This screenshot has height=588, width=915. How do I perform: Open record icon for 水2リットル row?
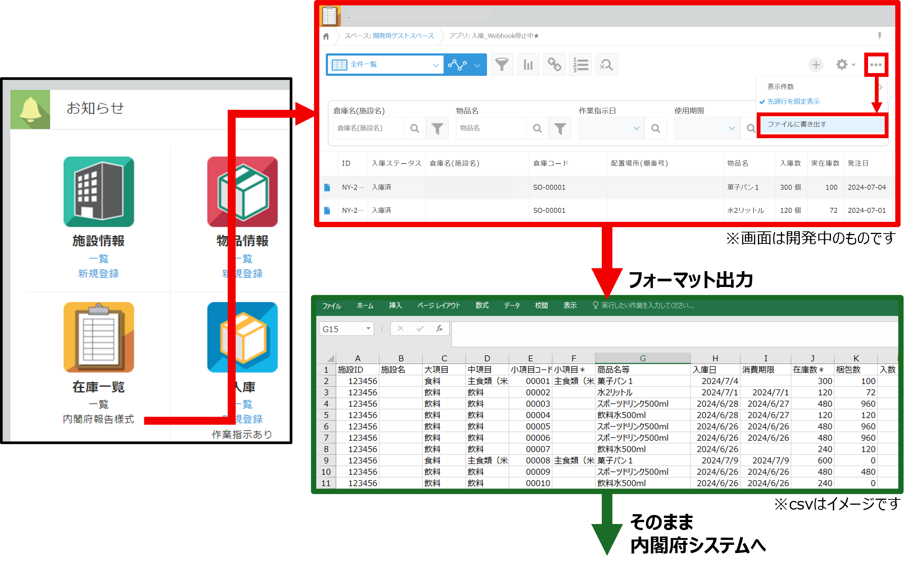click(327, 211)
